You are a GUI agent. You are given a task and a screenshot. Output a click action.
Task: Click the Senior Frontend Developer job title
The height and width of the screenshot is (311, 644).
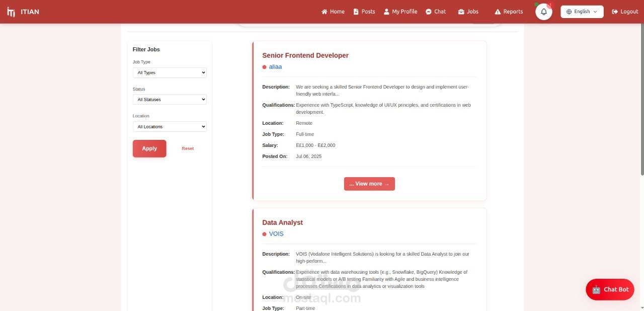coord(305,55)
